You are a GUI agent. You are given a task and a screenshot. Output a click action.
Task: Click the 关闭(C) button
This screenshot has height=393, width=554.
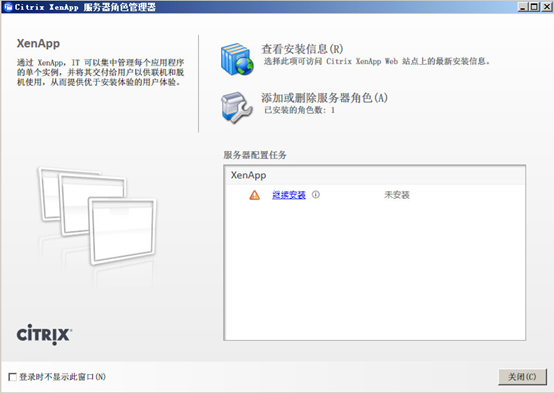click(522, 377)
